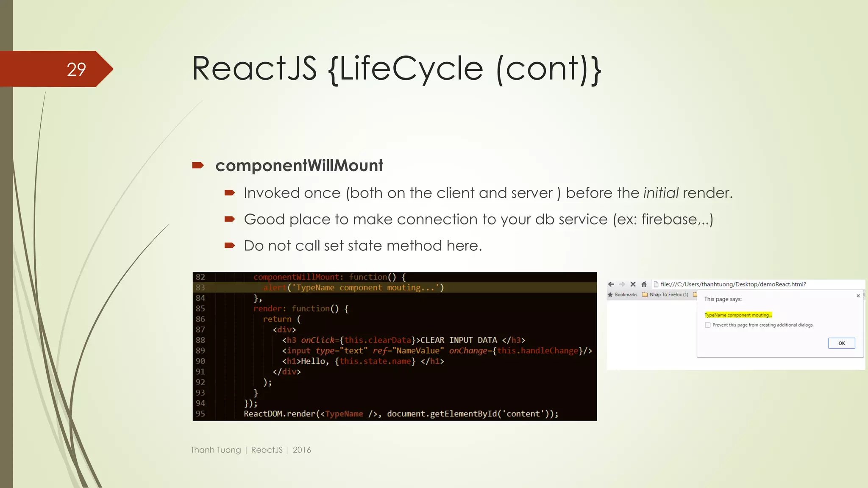This screenshot has width=868, height=488.
Task: Click the browser forward arrow
Action: click(x=622, y=284)
